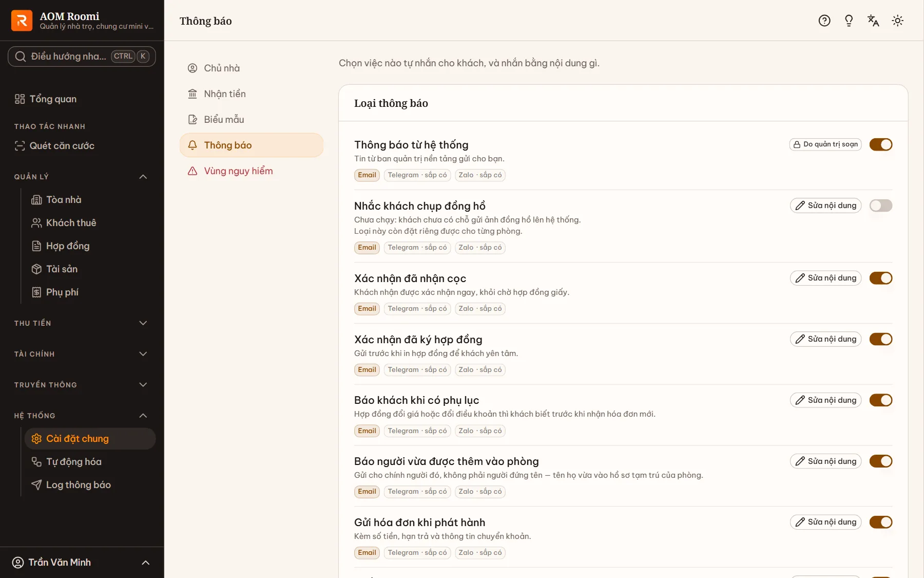Edit content for Báo khách khi có phụ lục

point(825,400)
